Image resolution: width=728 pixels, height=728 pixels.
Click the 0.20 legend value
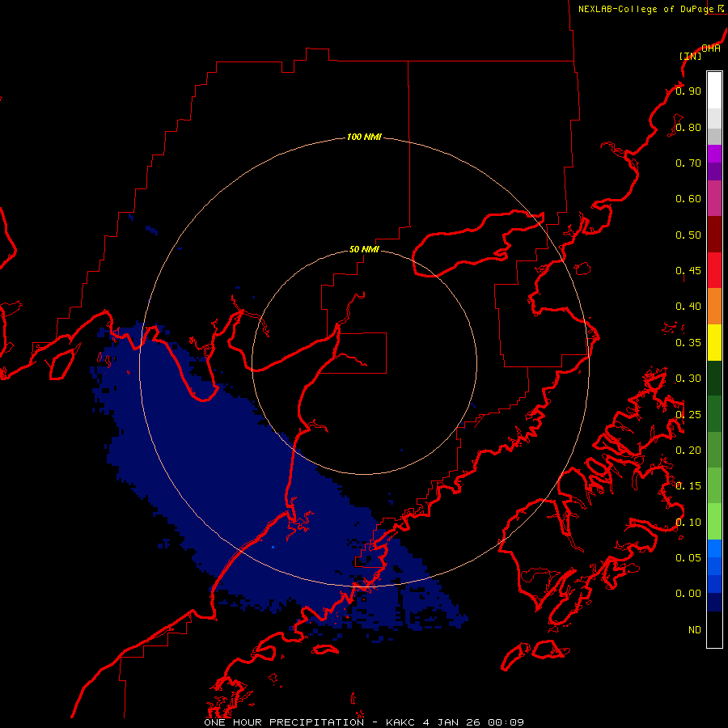[x=688, y=451]
